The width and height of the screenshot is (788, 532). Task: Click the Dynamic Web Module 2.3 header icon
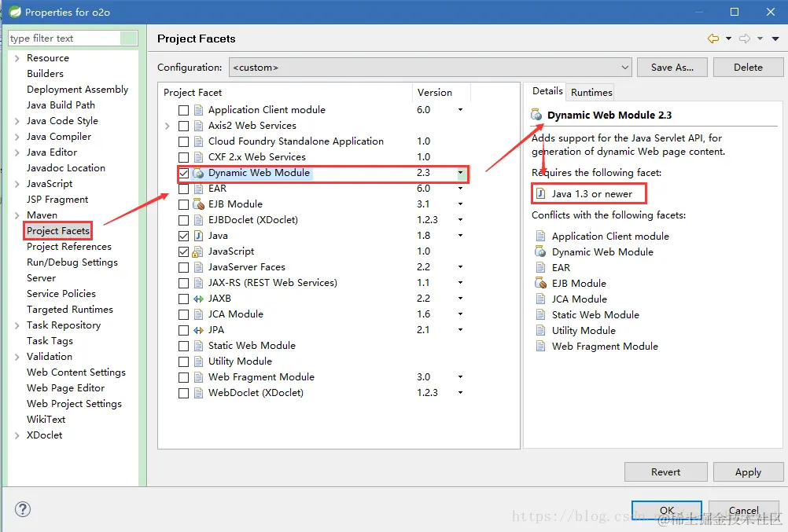[x=536, y=115]
